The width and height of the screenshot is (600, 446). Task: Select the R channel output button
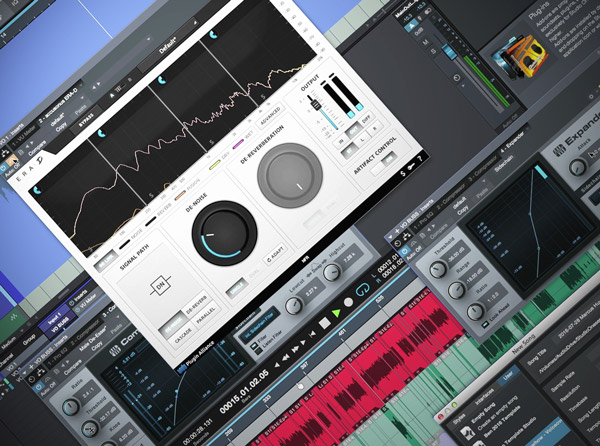coord(375,129)
